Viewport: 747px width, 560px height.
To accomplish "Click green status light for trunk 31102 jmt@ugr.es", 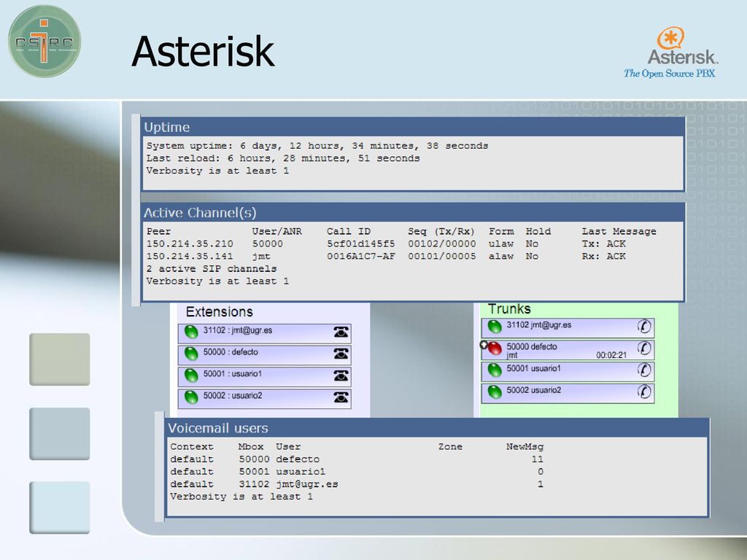I will [x=495, y=327].
